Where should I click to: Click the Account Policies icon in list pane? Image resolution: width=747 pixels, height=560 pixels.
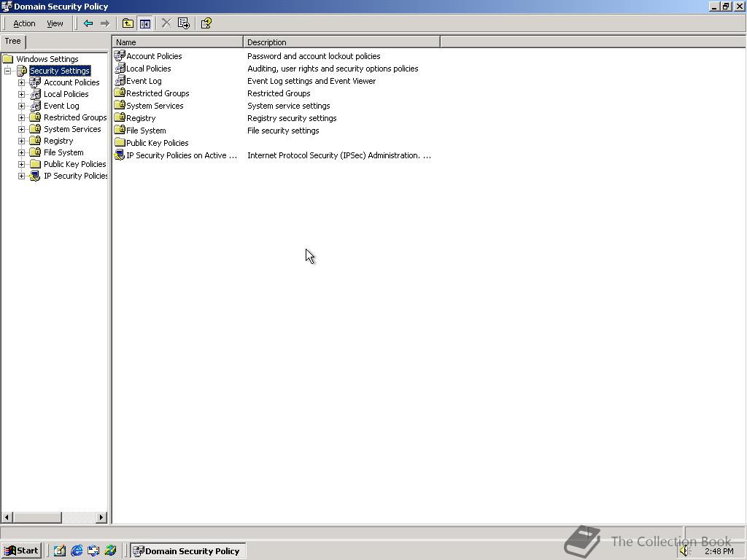(x=120, y=55)
